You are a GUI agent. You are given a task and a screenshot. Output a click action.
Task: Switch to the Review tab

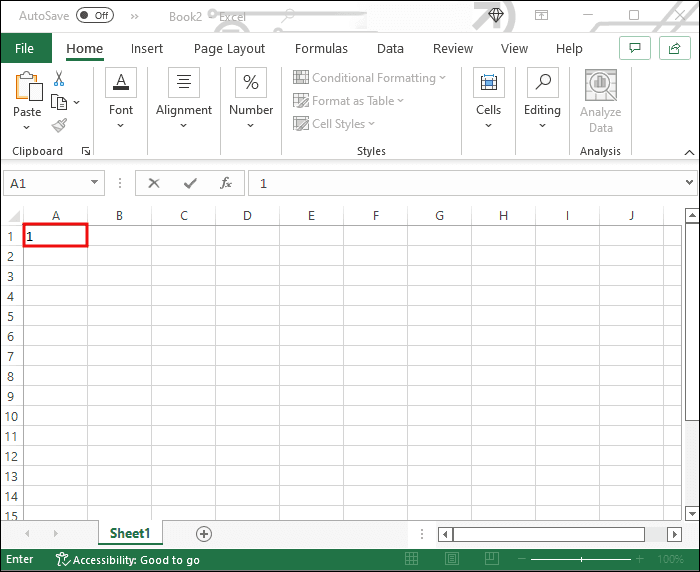click(x=453, y=48)
